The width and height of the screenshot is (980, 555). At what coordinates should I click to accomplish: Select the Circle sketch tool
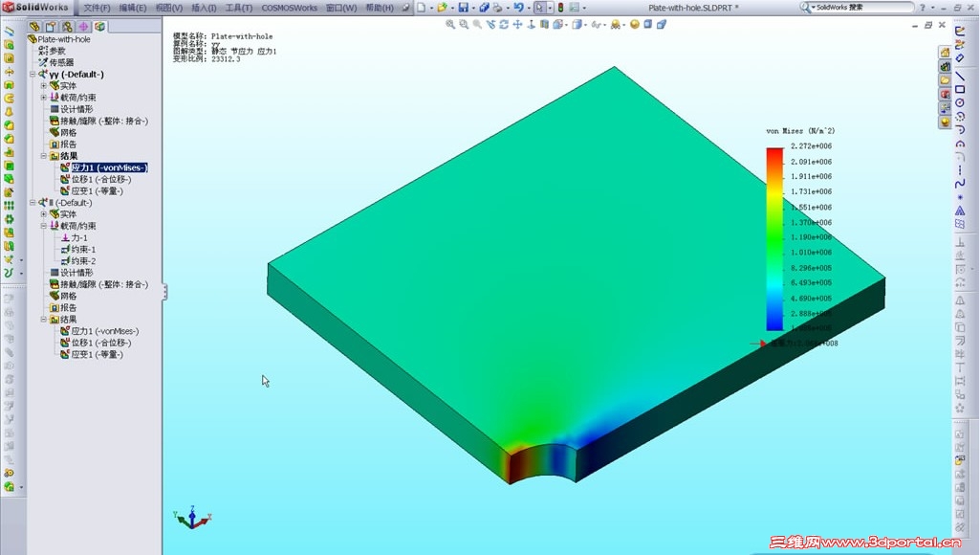pos(960,102)
